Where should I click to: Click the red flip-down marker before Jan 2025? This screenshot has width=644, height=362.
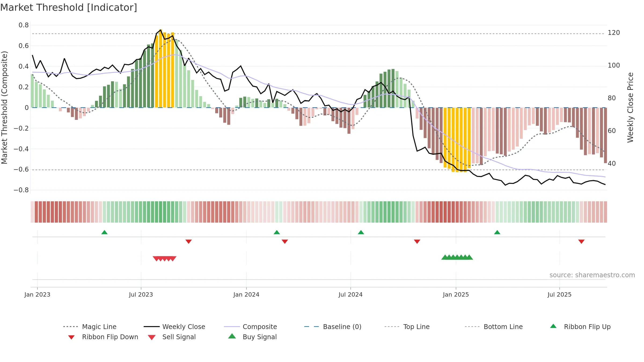(417, 242)
